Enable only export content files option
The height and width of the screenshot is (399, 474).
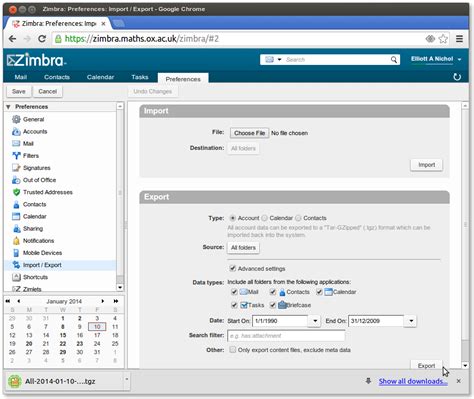click(x=233, y=350)
